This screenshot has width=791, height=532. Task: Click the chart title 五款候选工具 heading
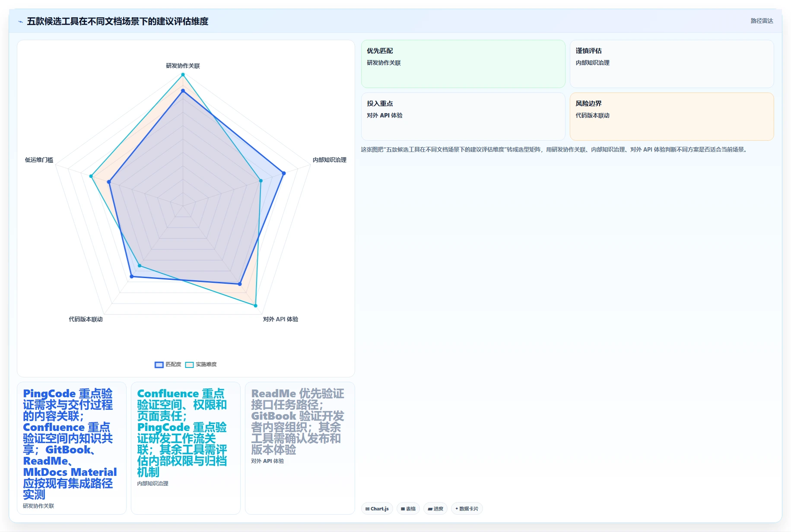[118, 21]
